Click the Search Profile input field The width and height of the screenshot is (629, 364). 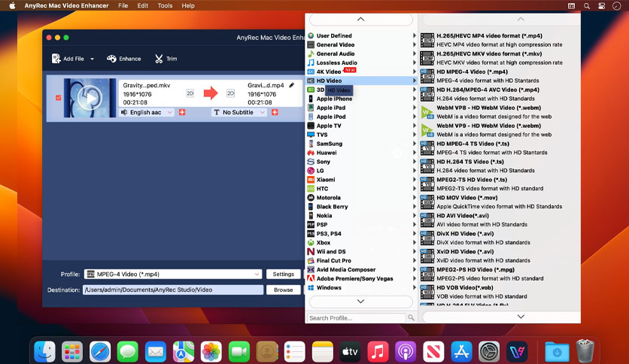pyautogui.click(x=356, y=318)
